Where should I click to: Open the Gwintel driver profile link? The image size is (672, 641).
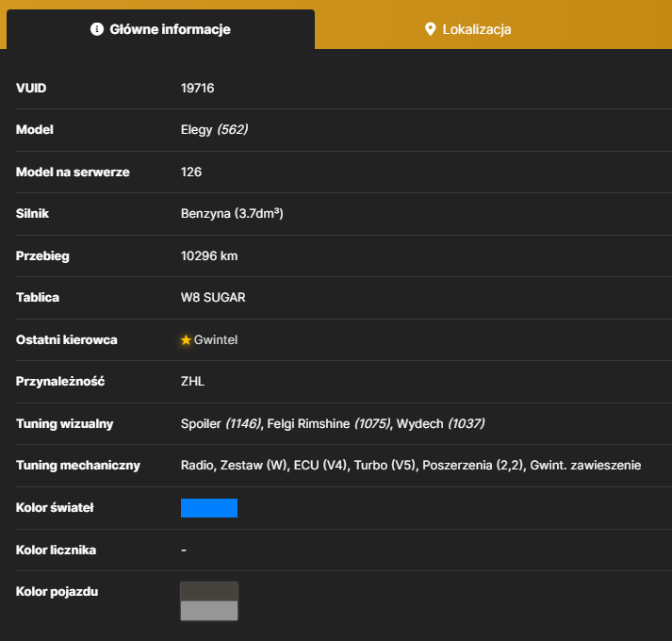tap(216, 340)
